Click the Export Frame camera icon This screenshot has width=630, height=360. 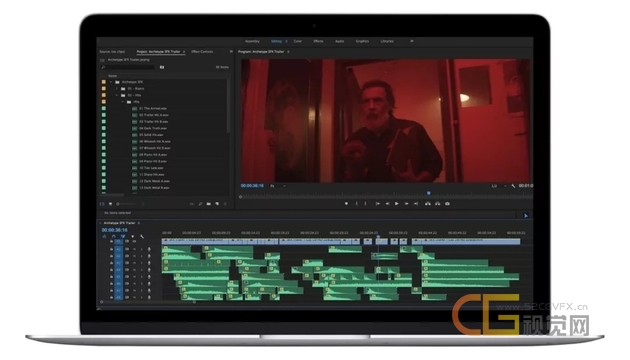coord(447,204)
